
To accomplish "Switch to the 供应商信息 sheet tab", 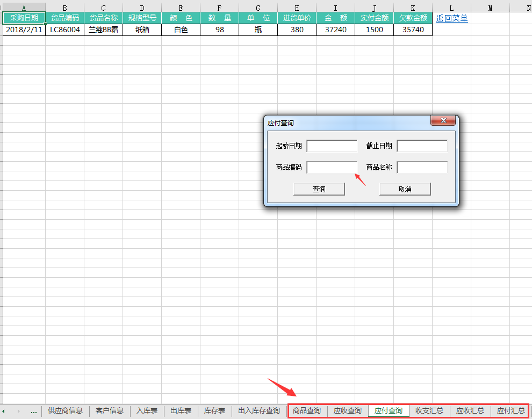I will coord(65,410).
